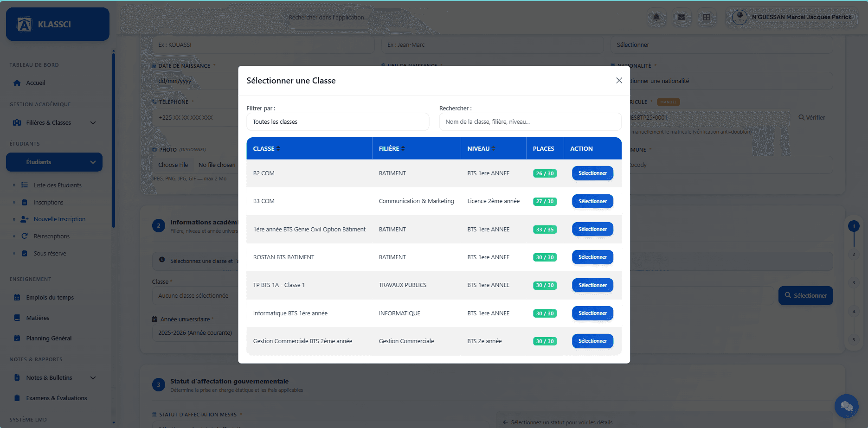Focus the Rechercher dans l'application field
868x428 pixels.
tap(328, 17)
